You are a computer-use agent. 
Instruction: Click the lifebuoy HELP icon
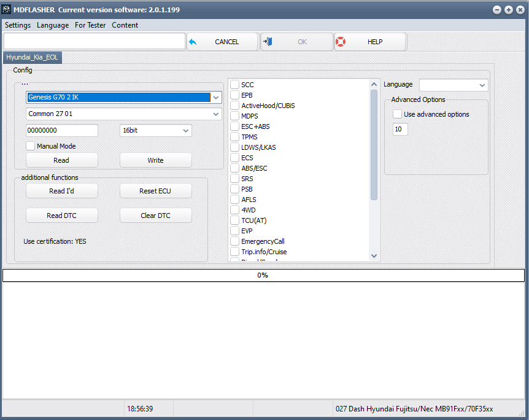pyautogui.click(x=341, y=42)
